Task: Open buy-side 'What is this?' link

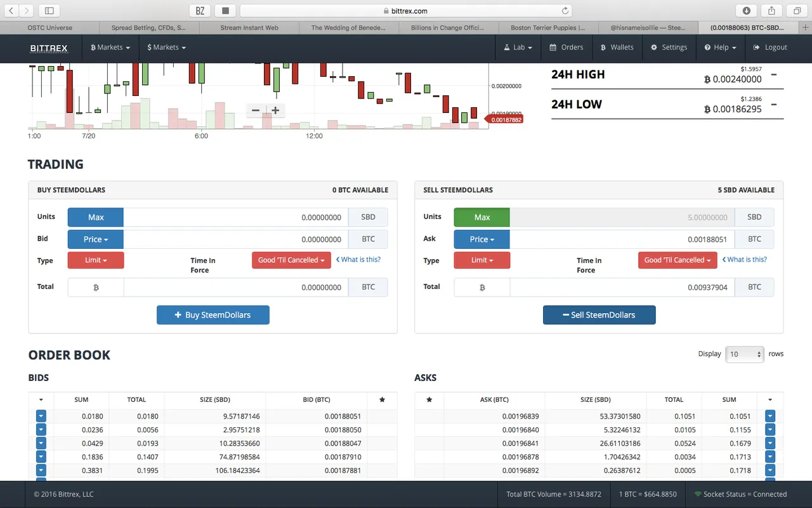Action: tap(358, 260)
